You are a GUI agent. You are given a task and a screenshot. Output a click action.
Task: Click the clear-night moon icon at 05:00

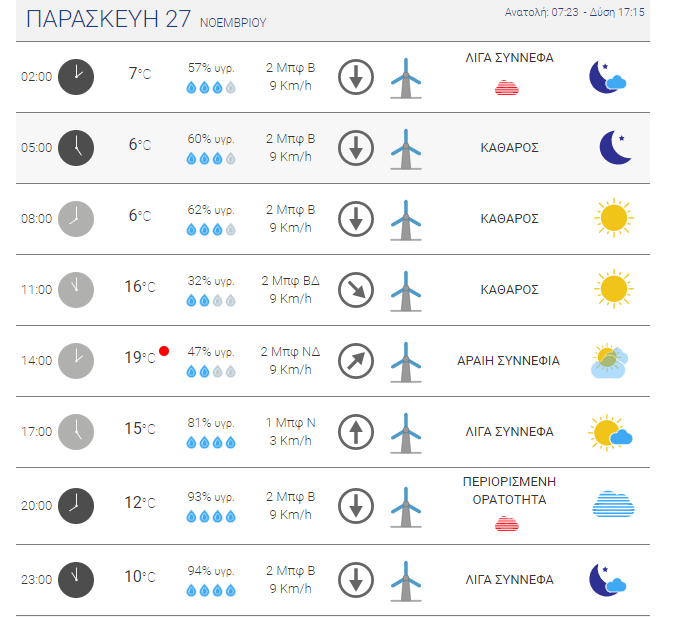coord(615,147)
